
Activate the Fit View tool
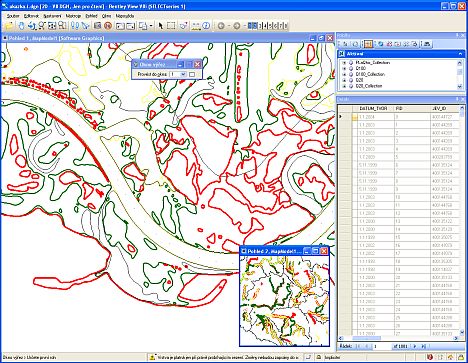tap(52, 25)
